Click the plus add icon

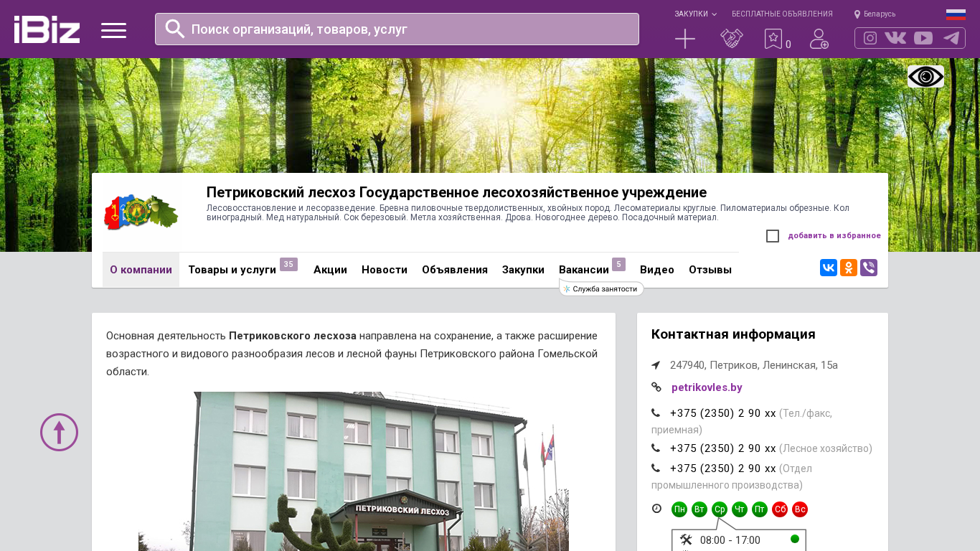point(685,39)
